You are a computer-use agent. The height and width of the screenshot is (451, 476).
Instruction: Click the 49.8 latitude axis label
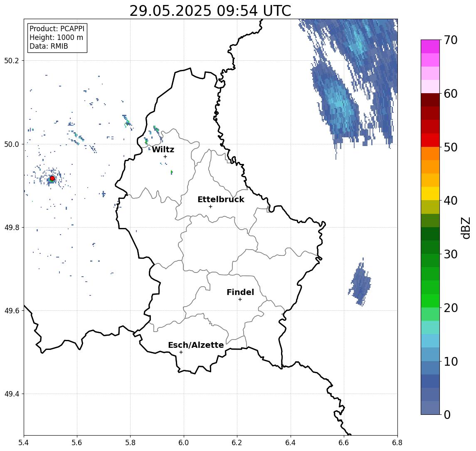click(12, 227)
